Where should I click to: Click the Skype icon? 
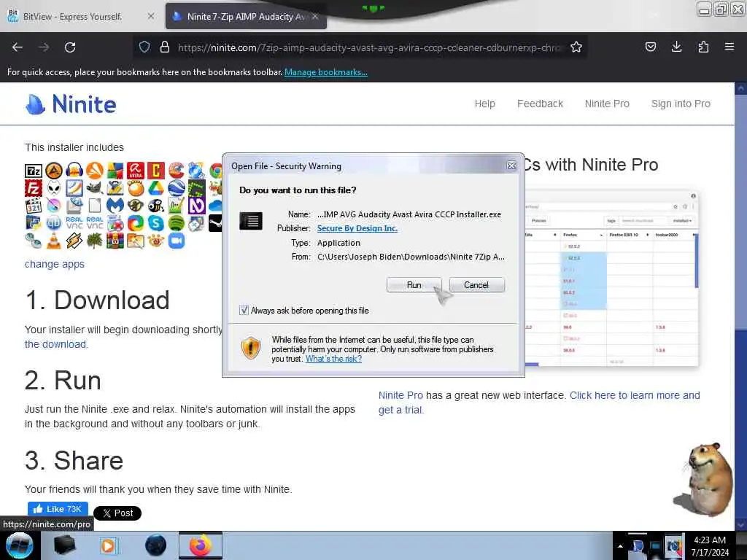[156, 223]
